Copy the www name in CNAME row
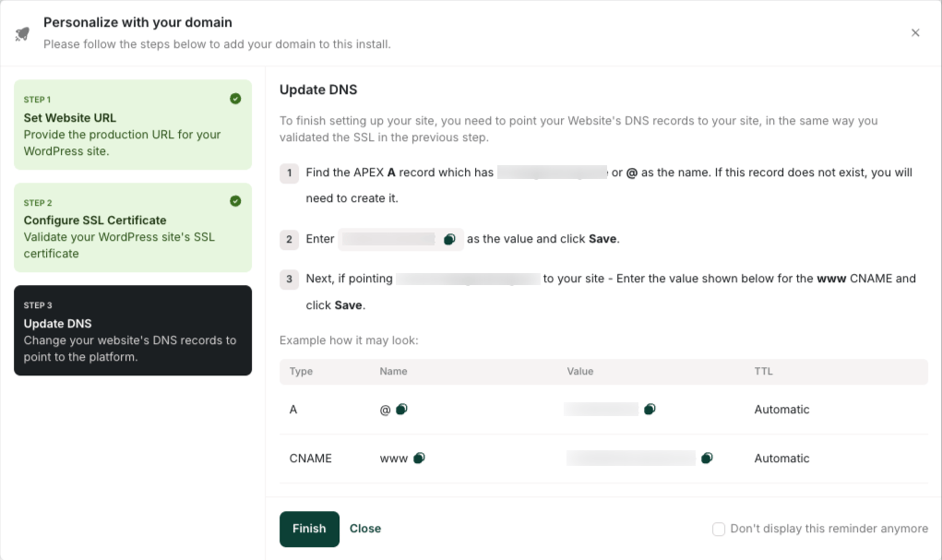This screenshot has width=942, height=560. point(420,458)
